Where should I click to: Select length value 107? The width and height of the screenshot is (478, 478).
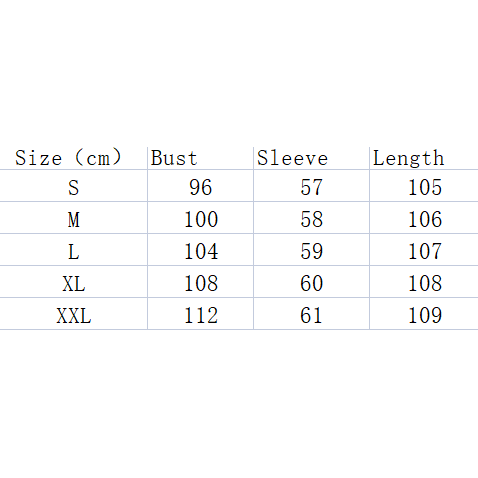pos(424,250)
